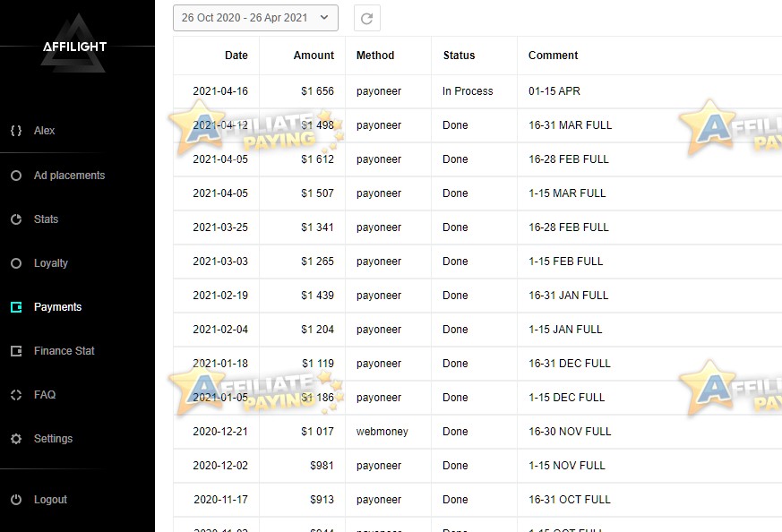Open the date range dropdown
Screen dimensions: 782x532
tap(255, 18)
